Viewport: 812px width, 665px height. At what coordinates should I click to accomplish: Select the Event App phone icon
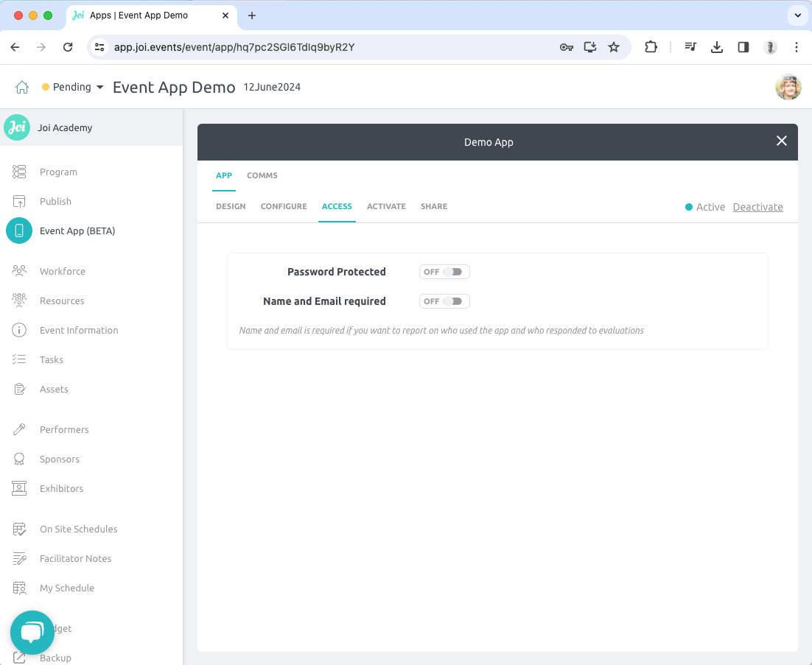tap(19, 231)
